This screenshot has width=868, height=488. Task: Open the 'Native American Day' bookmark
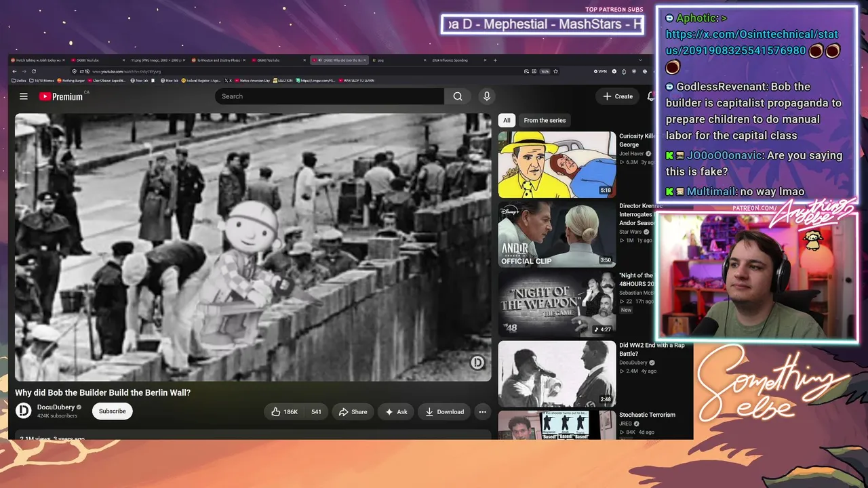[253, 81]
